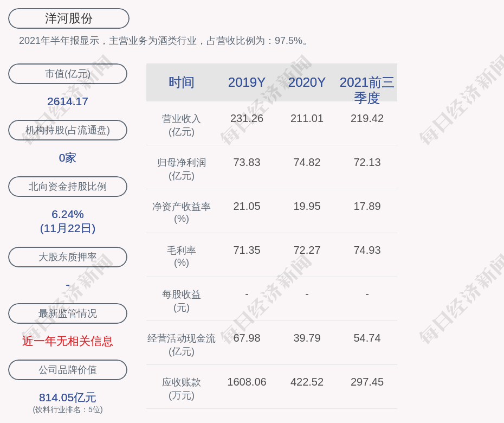Click revenue value 231.26
The height and width of the screenshot is (423, 504).
pos(247,118)
